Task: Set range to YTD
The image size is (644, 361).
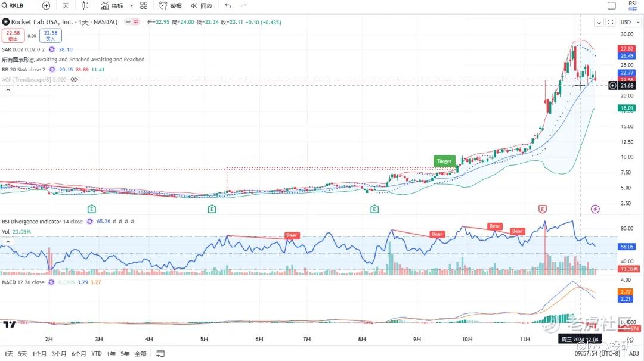Action: 97,354
